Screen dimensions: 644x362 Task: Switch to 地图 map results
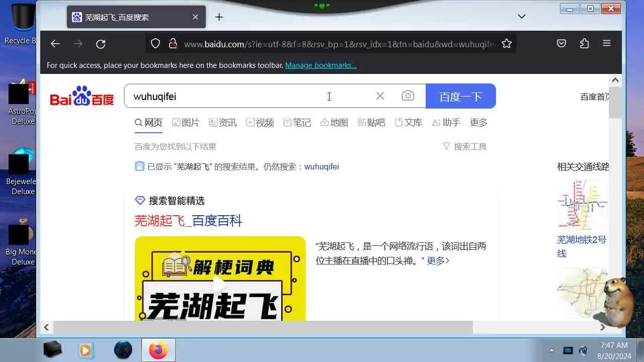[x=335, y=123]
